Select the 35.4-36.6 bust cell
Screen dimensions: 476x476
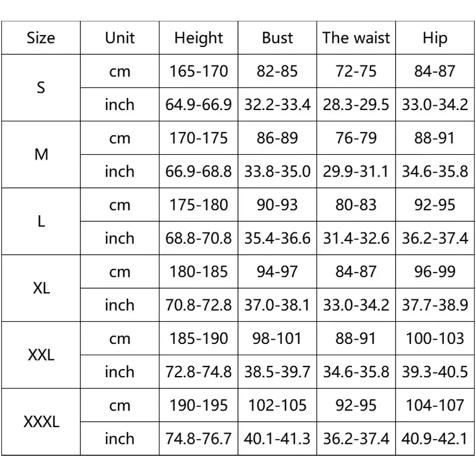pos(277,238)
